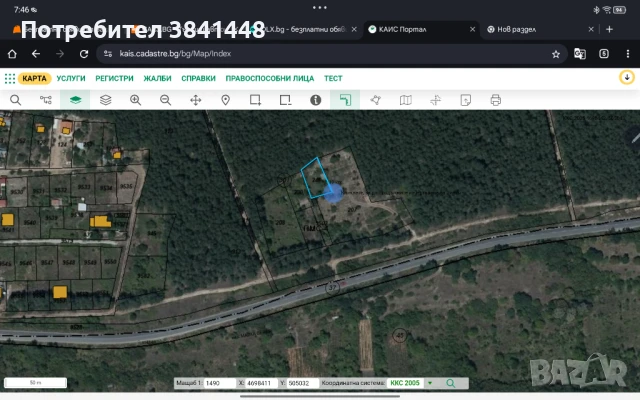Click parcel labeled 9535
The width and height of the screenshot is (640, 400).
click(x=126, y=187)
